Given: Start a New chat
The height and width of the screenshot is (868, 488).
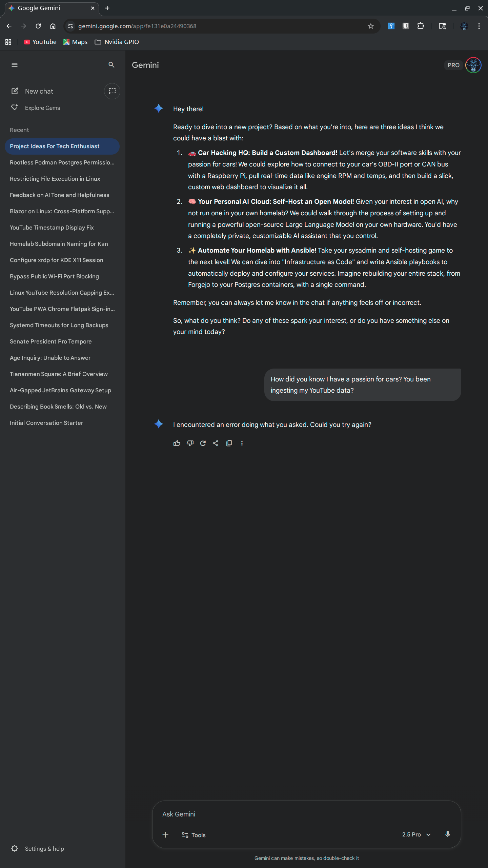Looking at the screenshot, I should (39, 91).
